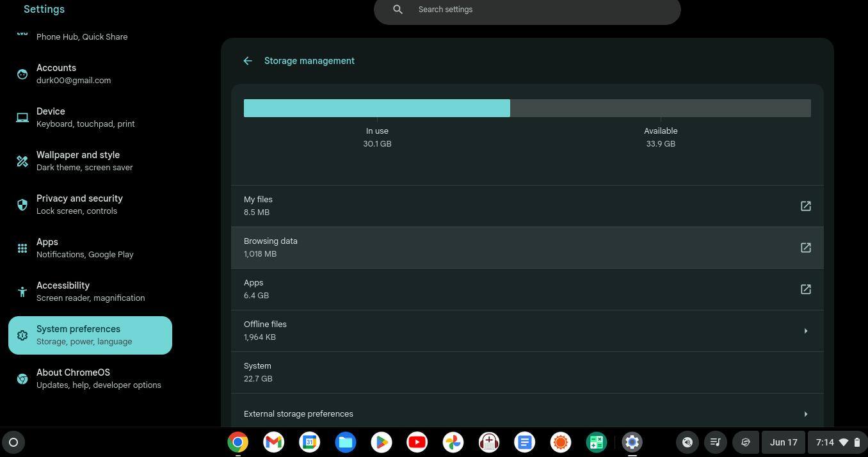Viewport: 868px width, 457px height.
Task: Launch YouTube from the shelf
Action: coord(417,442)
